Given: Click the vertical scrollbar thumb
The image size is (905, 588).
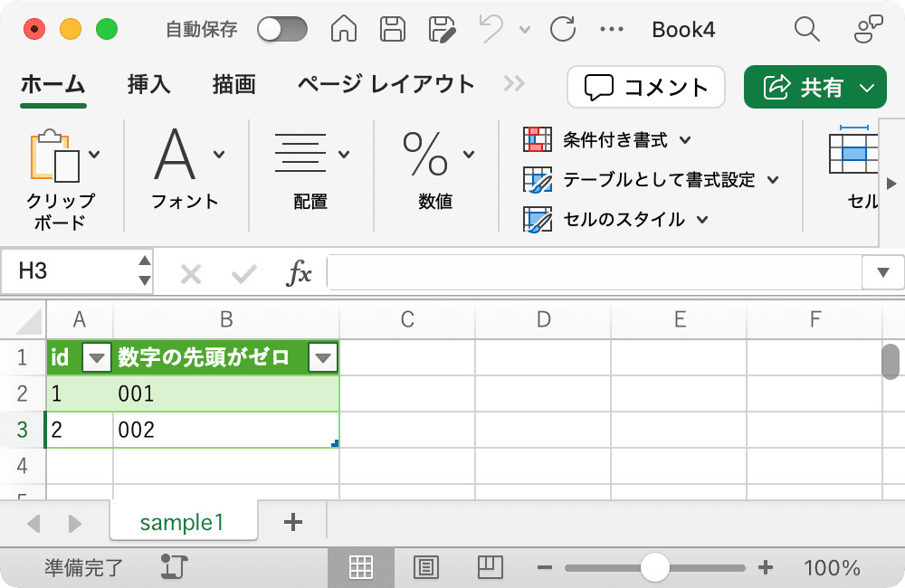Looking at the screenshot, I should tap(891, 361).
